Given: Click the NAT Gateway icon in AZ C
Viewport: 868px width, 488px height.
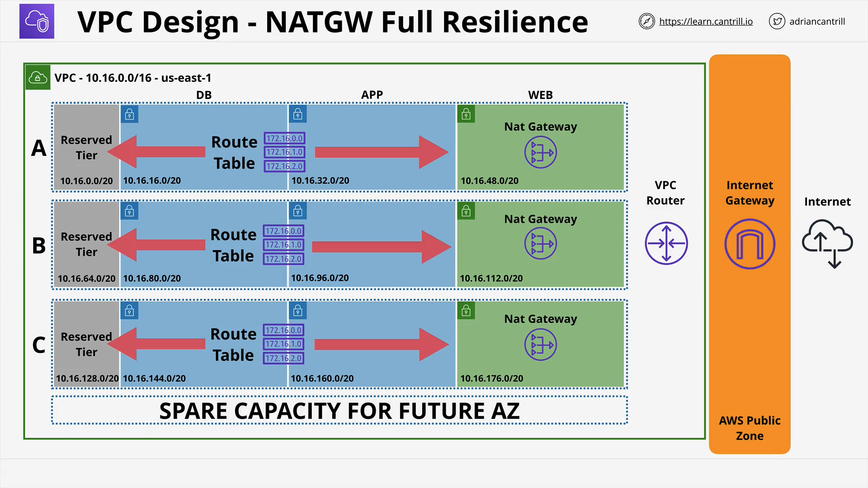Looking at the screenshot, I should [540, 345].
